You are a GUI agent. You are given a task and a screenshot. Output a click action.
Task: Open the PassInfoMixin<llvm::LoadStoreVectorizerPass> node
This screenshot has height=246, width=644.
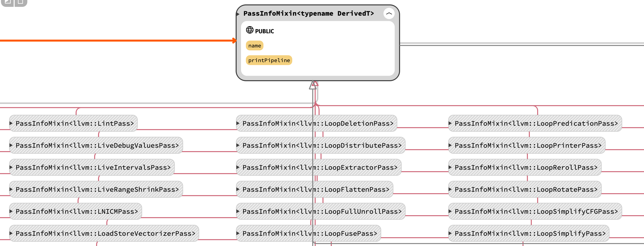(x=105, y=234)
